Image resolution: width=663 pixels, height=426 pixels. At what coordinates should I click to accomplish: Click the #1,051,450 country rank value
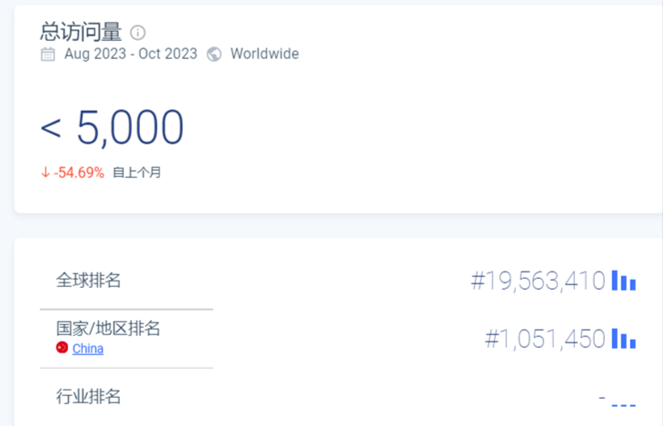545,339
